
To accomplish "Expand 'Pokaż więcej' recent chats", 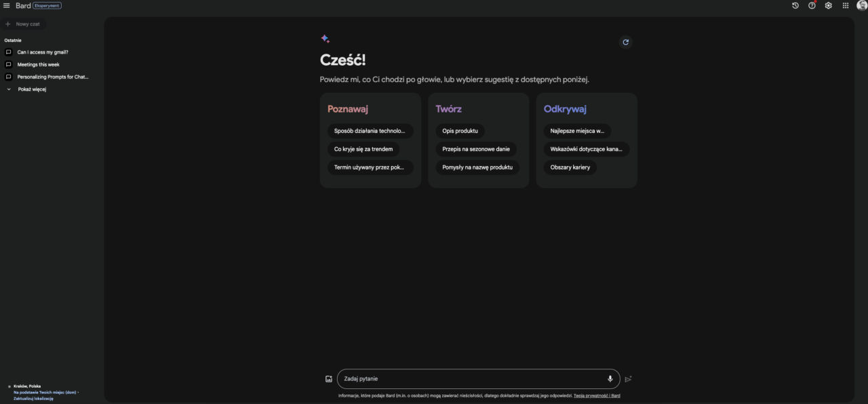I will (x=31, y=89).
